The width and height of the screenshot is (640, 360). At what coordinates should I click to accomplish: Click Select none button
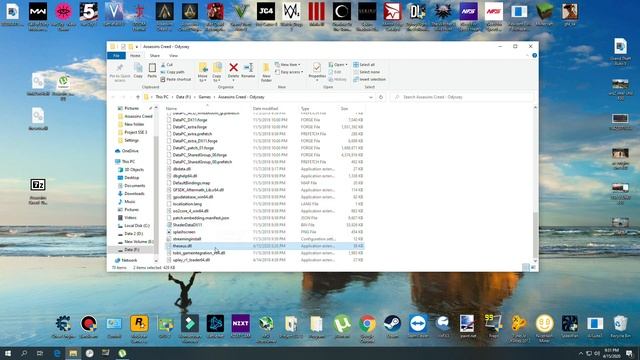point(367,72)
